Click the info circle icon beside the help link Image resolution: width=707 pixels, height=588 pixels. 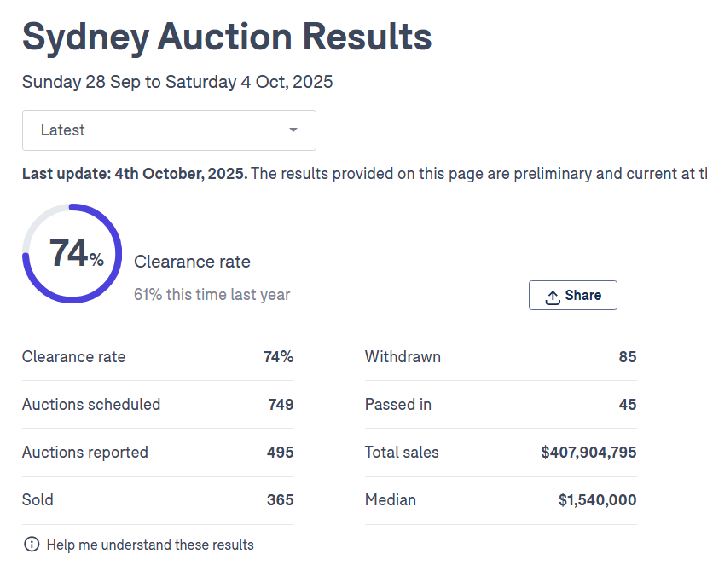32,545
